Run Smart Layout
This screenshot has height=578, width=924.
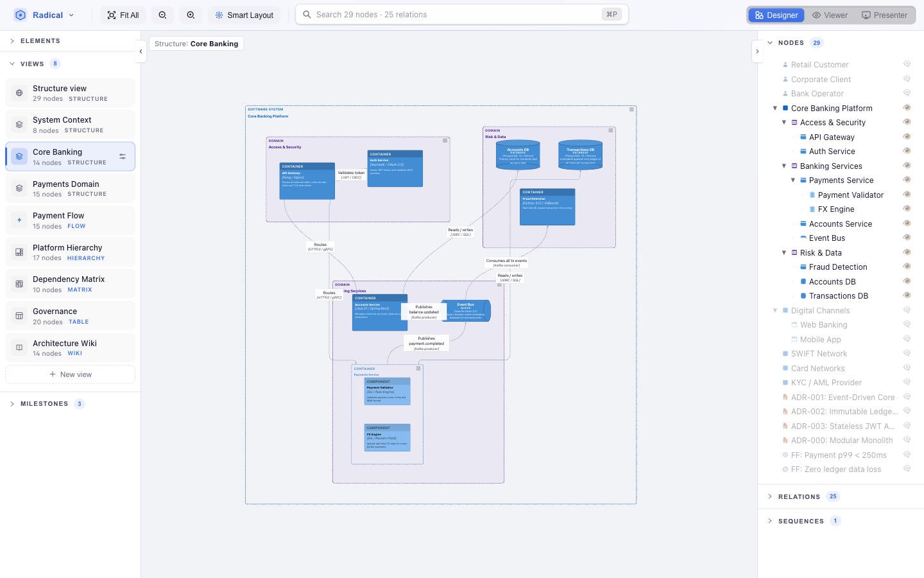(x=244, y=15)
